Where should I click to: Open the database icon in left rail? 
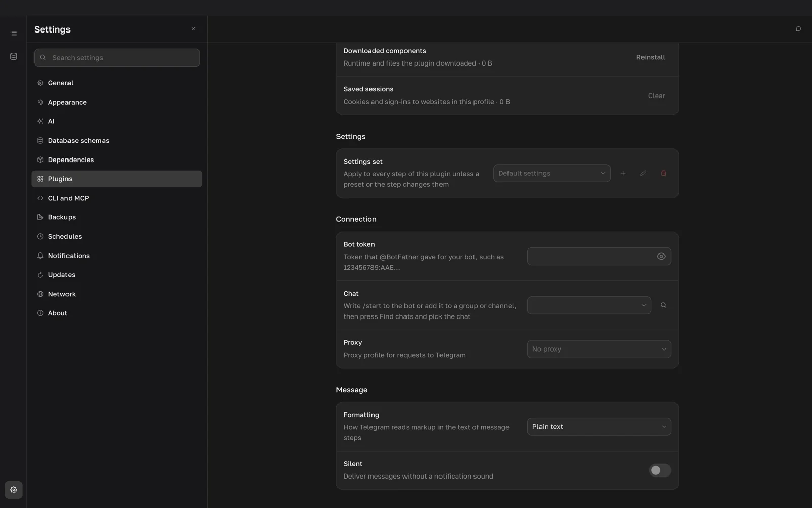coord(14,56)
